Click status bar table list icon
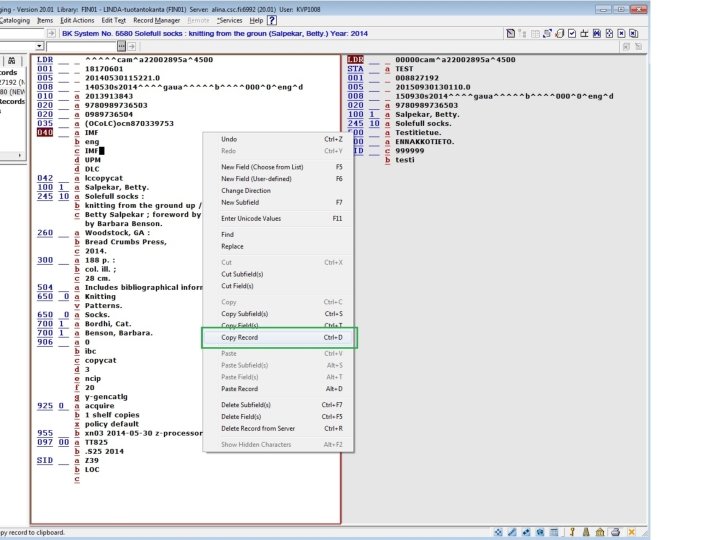 pyautogui.click(x=555, y=532)
